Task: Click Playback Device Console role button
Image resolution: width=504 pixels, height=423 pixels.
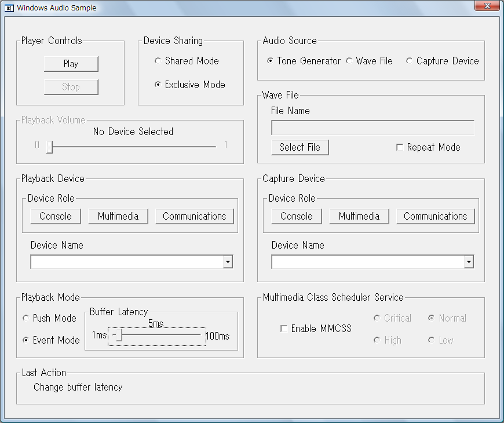Action: click(56, 216)
